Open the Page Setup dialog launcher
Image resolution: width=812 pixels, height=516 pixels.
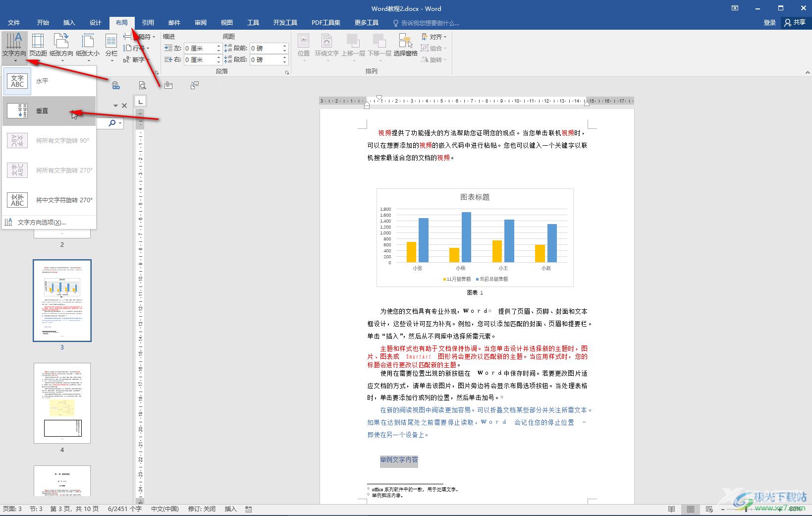point(157,72)
